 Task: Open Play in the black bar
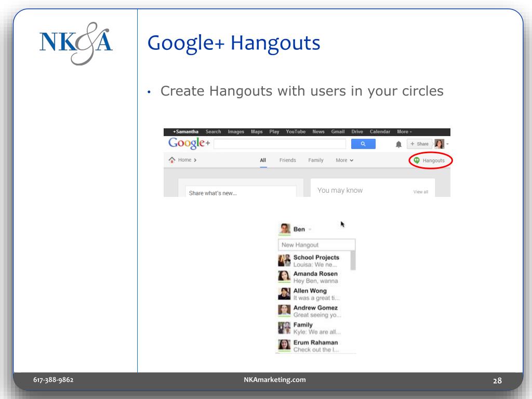274,131
